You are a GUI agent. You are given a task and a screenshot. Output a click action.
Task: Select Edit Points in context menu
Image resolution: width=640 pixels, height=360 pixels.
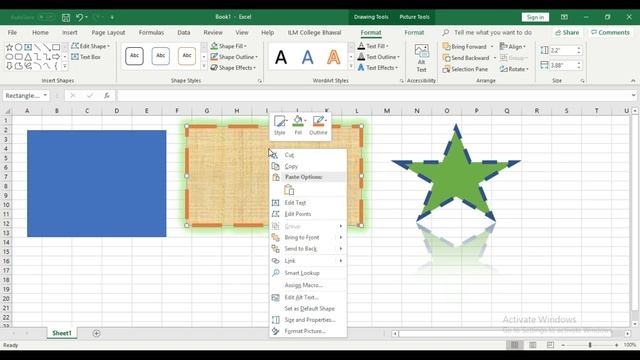point(308,214)
